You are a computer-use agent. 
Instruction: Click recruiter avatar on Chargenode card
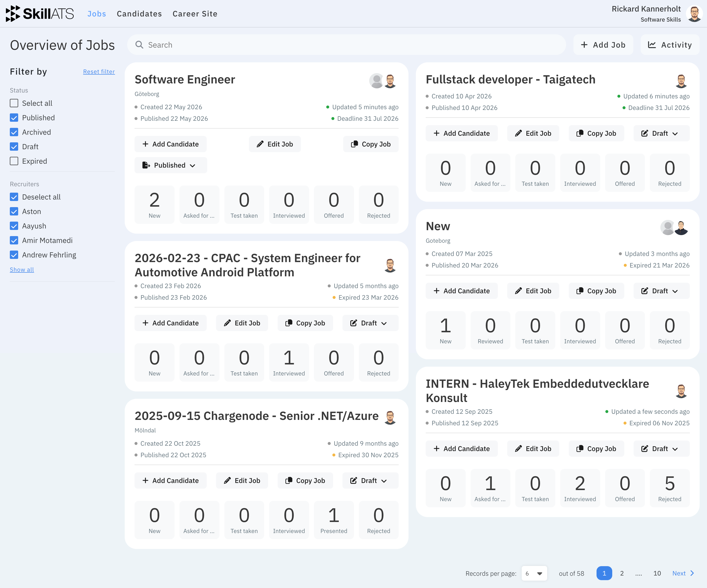[x=390, y=417]
